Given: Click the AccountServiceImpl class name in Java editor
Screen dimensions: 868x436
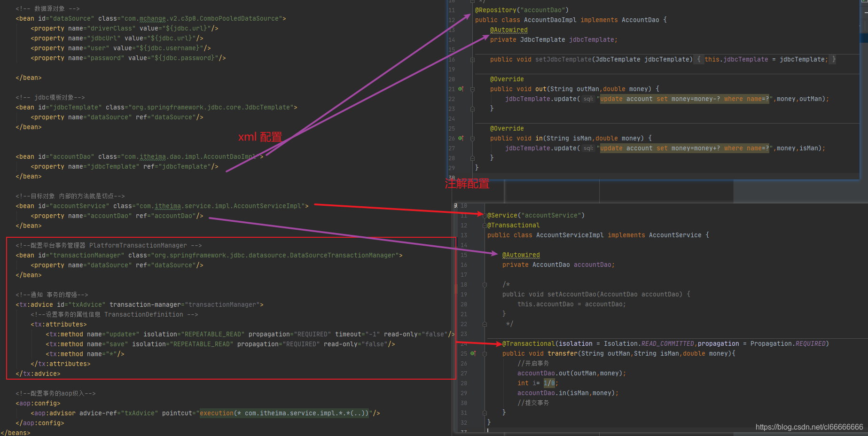Looking at the screenshot, I should click(x=570, y=235).
